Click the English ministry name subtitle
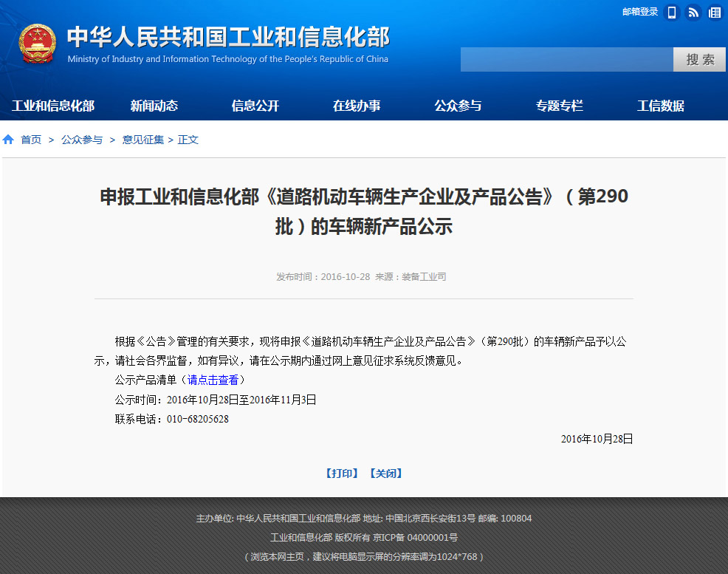Viewport: 728px width, 574px height. (228, 59)
